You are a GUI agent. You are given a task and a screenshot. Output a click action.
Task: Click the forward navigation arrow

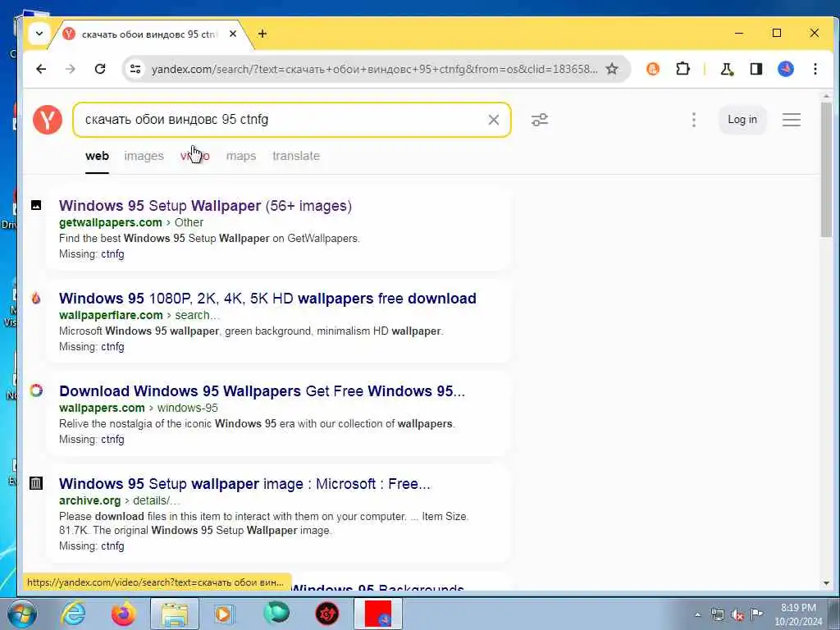(x=71, y=69)
